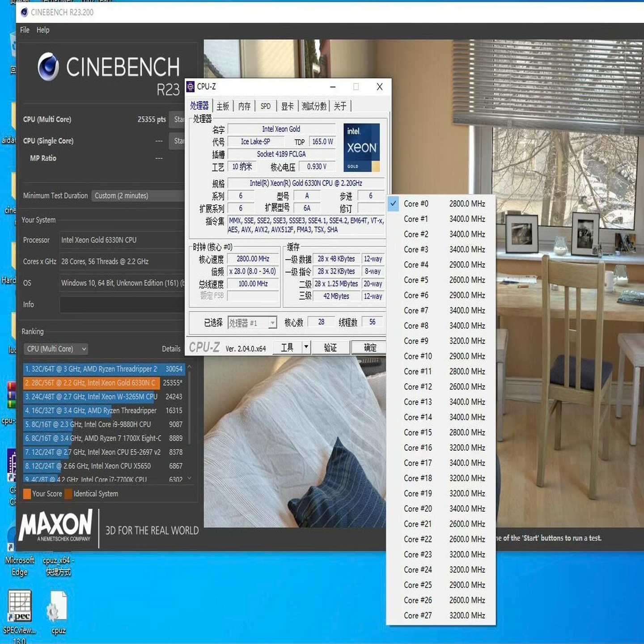Select Intel Xeon W-3265M ranking row
The width and height of the screenshot is (644, 644).
coord(104,397)
